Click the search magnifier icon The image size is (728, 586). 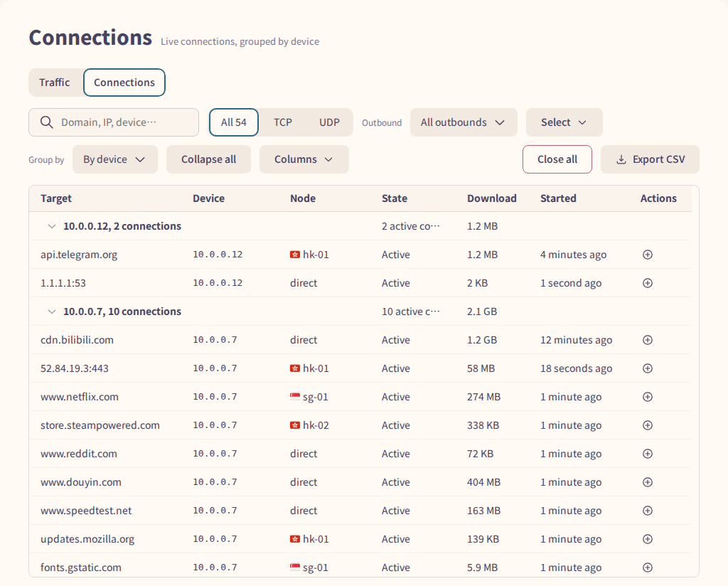click(x=46, y=122)
